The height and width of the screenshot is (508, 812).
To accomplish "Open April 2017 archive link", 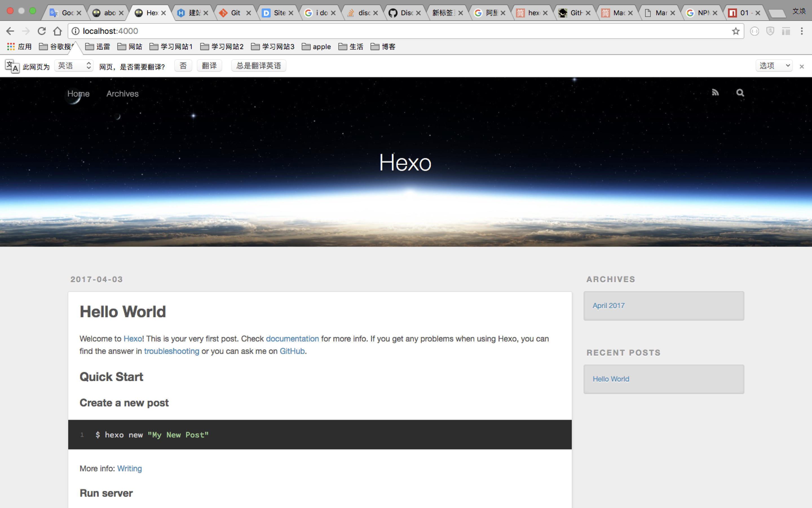I will coord(608,306).
